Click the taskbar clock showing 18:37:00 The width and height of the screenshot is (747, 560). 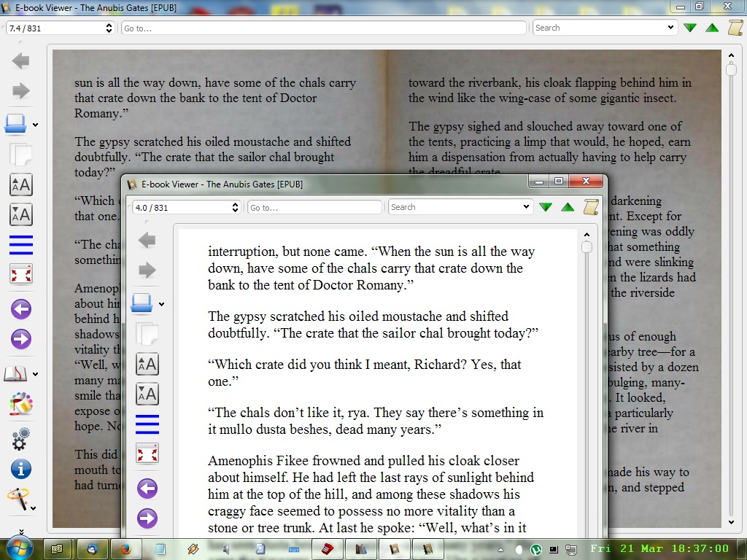coord(659,548)
